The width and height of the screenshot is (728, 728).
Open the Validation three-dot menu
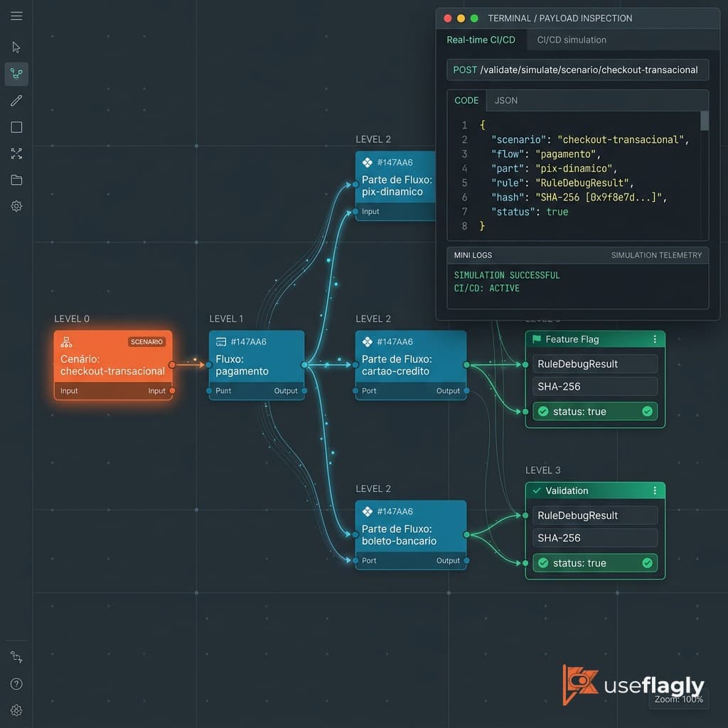click(655, 491)
